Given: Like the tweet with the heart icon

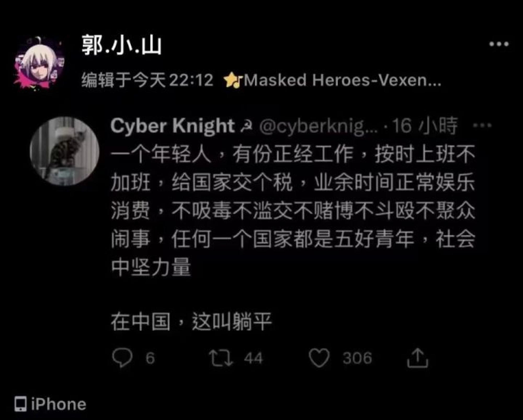Looking at the screenshot, I should [319, 358].
